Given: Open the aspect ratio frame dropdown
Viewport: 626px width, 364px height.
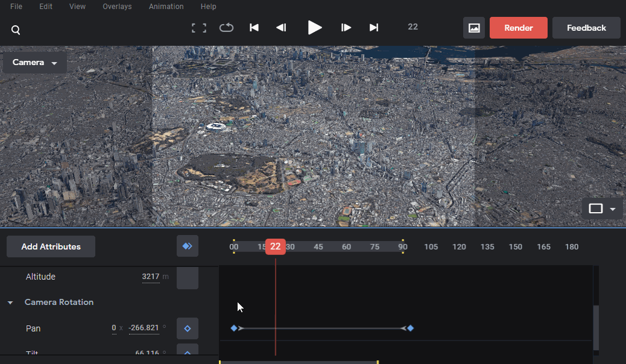Looking at the screenshot, I should pyautogui.click(x=602, y=209).
